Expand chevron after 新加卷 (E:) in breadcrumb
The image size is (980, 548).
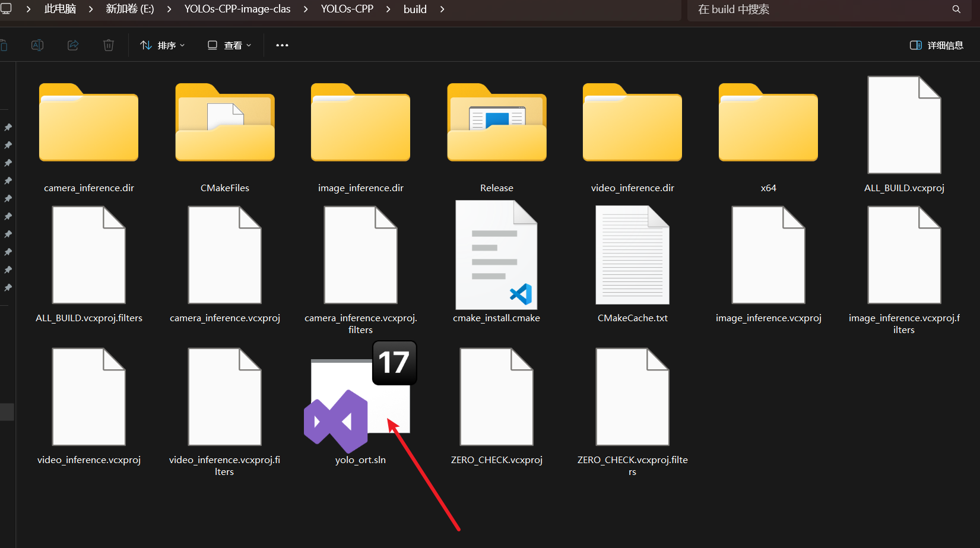click(x=169, y=9)
